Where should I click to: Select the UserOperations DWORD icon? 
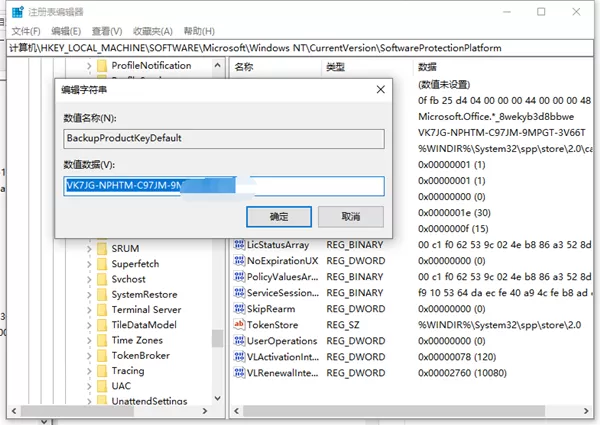click(x=239, y=340)
